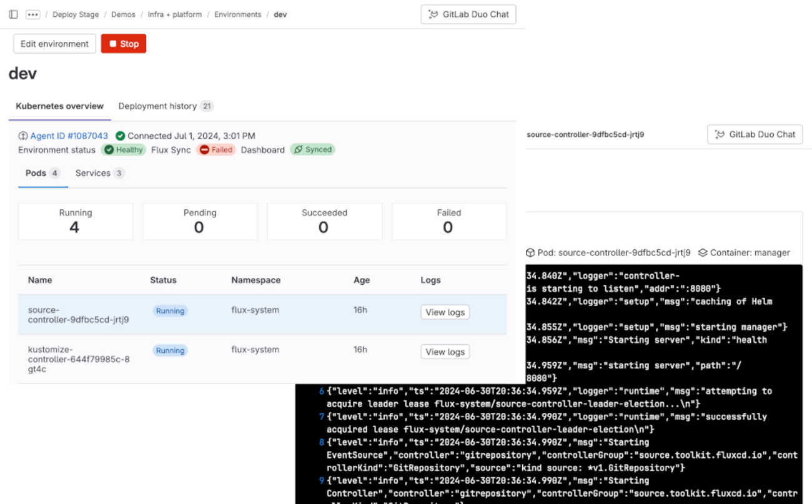Click the Kubernetes agent icon

click(x=23, y=136)
